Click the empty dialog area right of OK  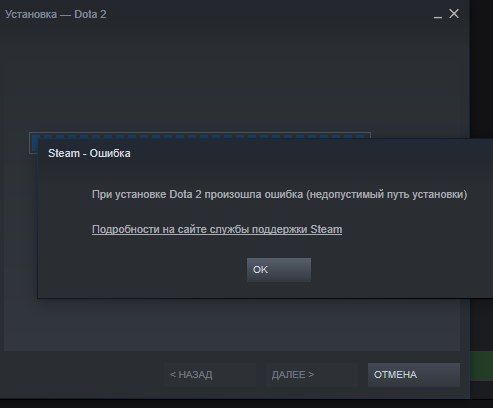pos(400,270)
